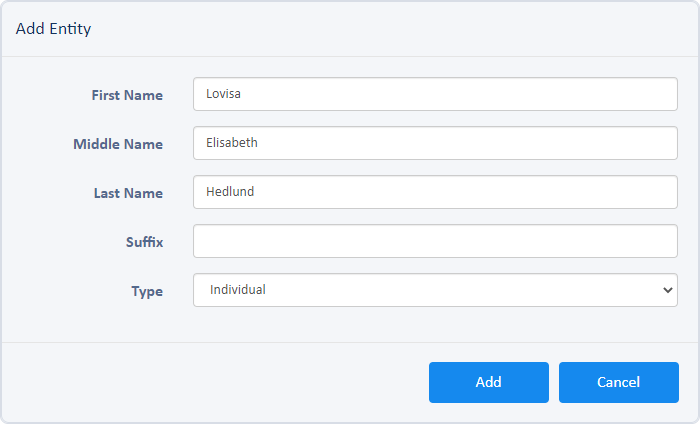Focus the Last Name input field
This screenshot has height=424, width=700.
coord(435,192)
